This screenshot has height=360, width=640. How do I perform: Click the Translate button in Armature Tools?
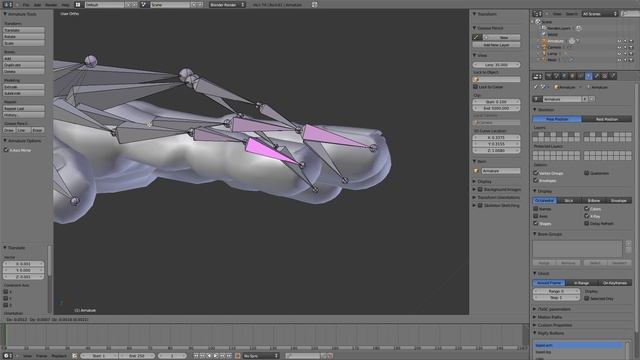[24, 30]
